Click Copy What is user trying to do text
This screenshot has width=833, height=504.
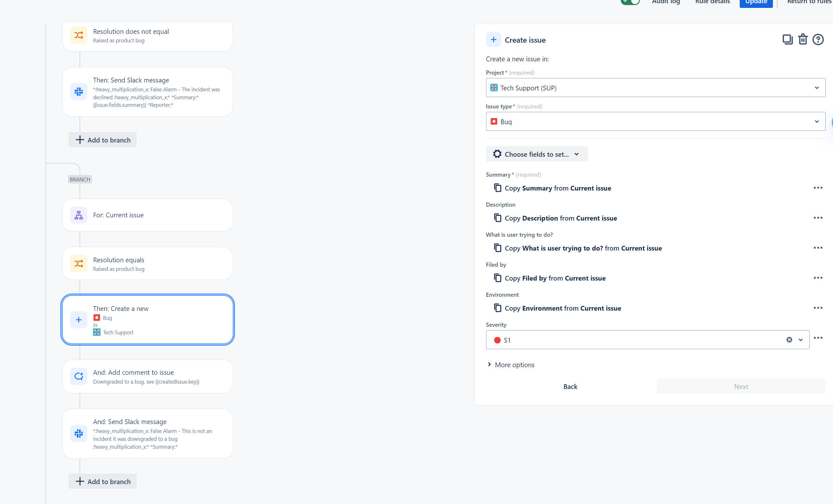583,248
